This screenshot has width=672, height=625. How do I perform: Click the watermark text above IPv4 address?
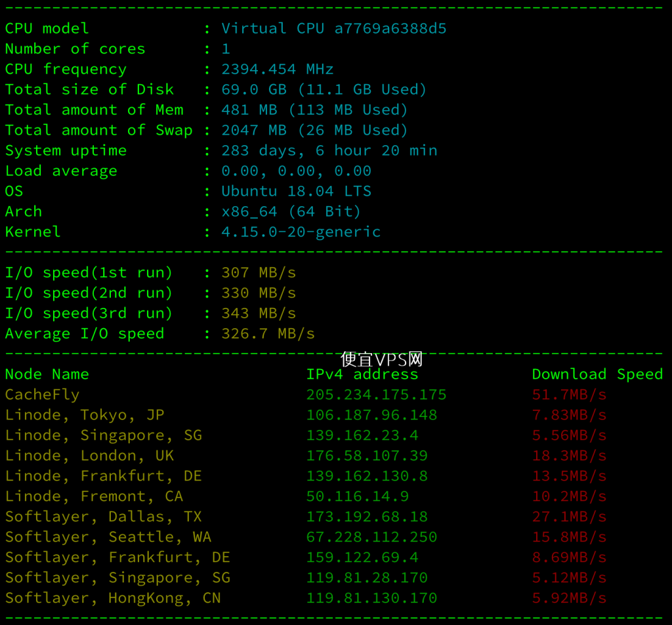382,359
